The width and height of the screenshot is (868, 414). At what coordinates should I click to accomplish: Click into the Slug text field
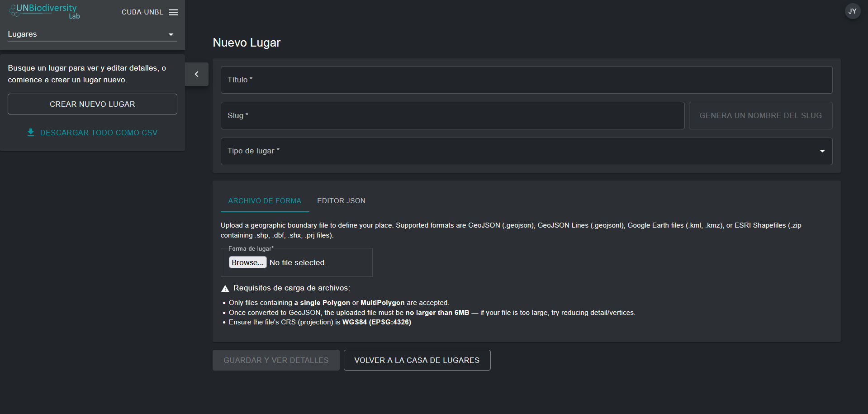pyautogui.click(x=452, y=115)
